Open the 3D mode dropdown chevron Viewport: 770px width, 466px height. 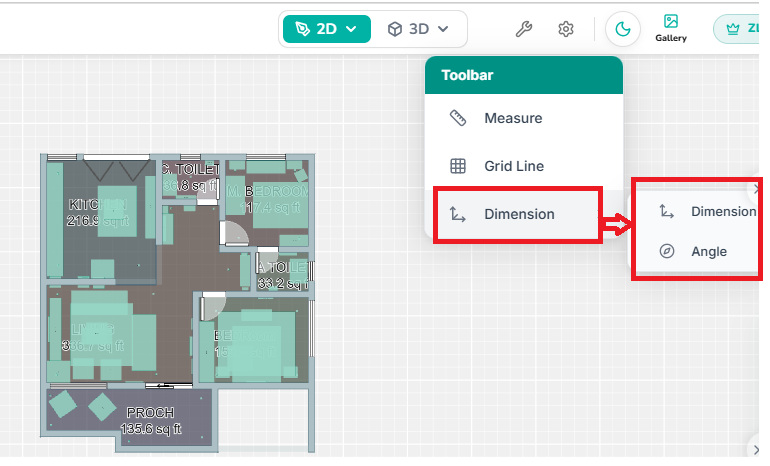point(443,29)
